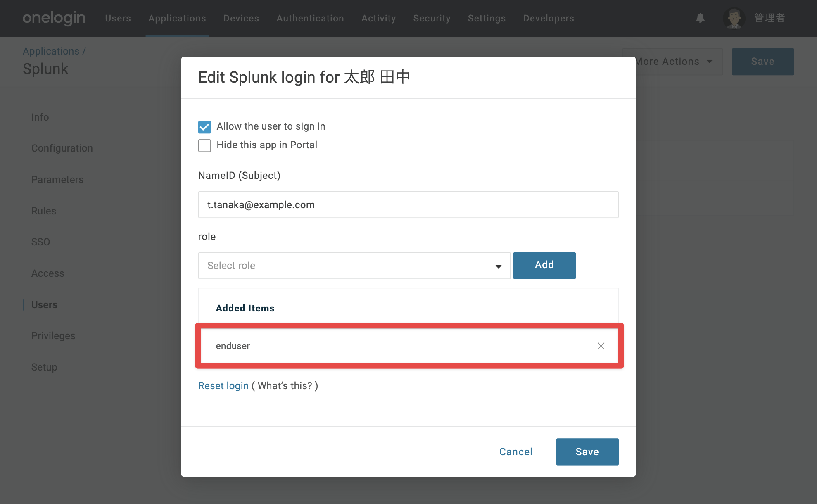The height and width of the screenshot is (504, 817).
Task: Select the Parameters sidebar tab
Action: [x=57, y=180]
